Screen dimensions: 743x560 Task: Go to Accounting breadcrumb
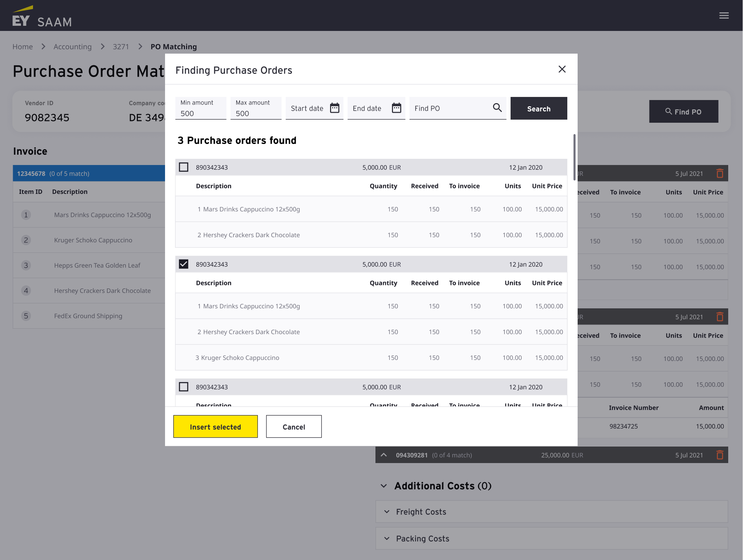point(73,47)
